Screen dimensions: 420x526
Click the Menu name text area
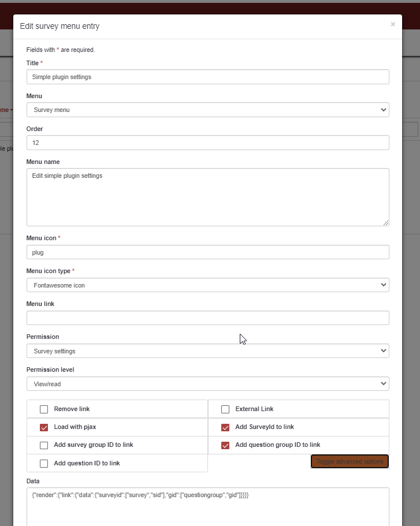click(x=207, y=197)
